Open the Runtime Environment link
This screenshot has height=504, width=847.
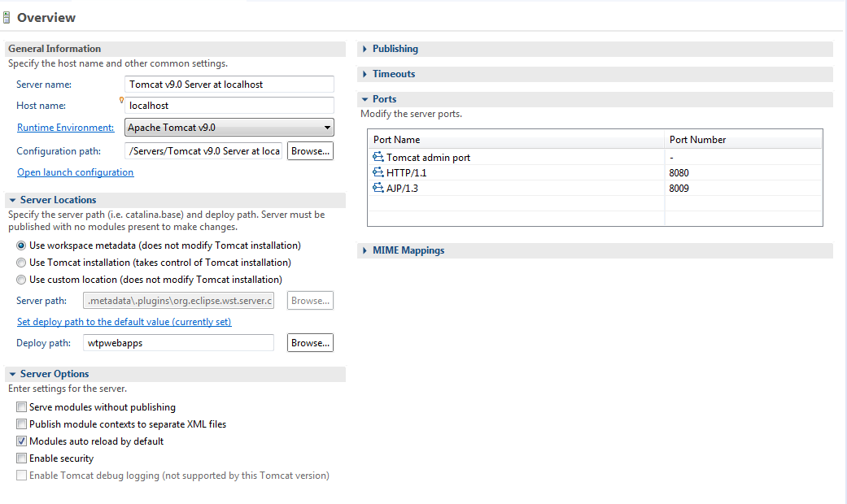(65, 128)
